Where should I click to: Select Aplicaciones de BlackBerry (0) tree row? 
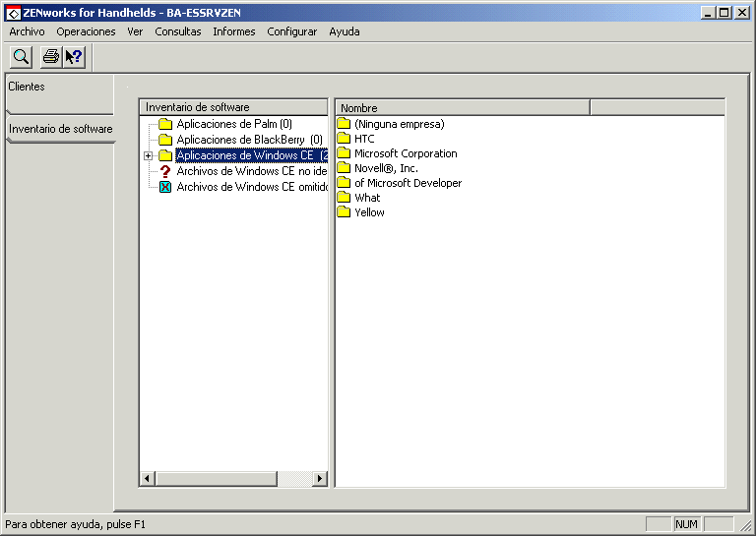(249, 140)
